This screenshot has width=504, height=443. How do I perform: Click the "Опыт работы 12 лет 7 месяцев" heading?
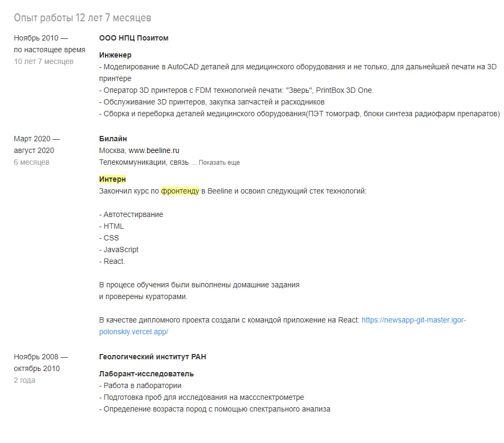[83, 18]
